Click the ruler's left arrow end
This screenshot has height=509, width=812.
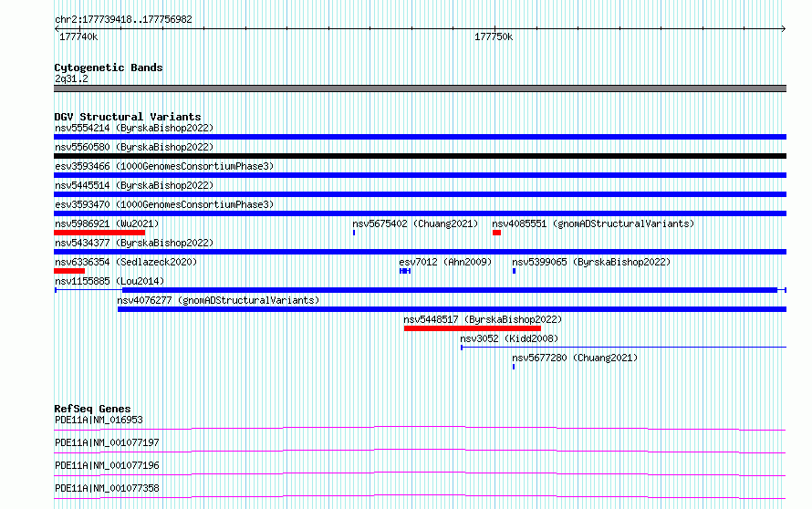[x=57, y=28]
